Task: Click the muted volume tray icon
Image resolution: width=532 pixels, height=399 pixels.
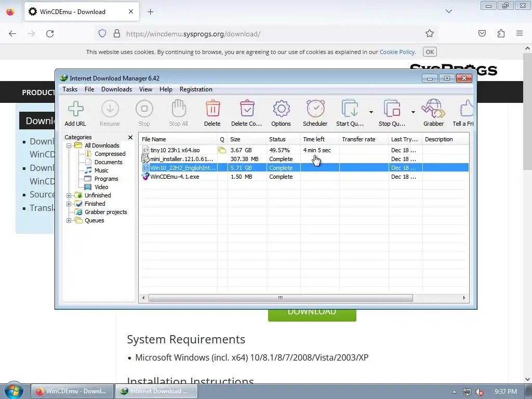Action: pos(480,392)
